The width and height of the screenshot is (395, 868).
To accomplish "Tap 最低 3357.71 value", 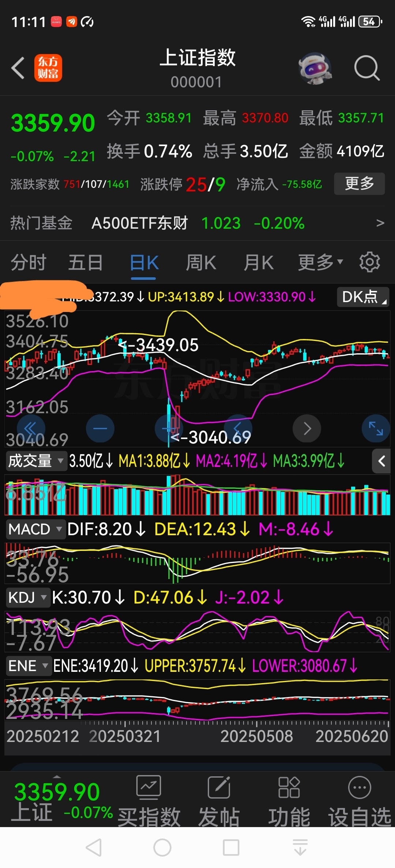I will pyautogui.click(x=361, y=118).
